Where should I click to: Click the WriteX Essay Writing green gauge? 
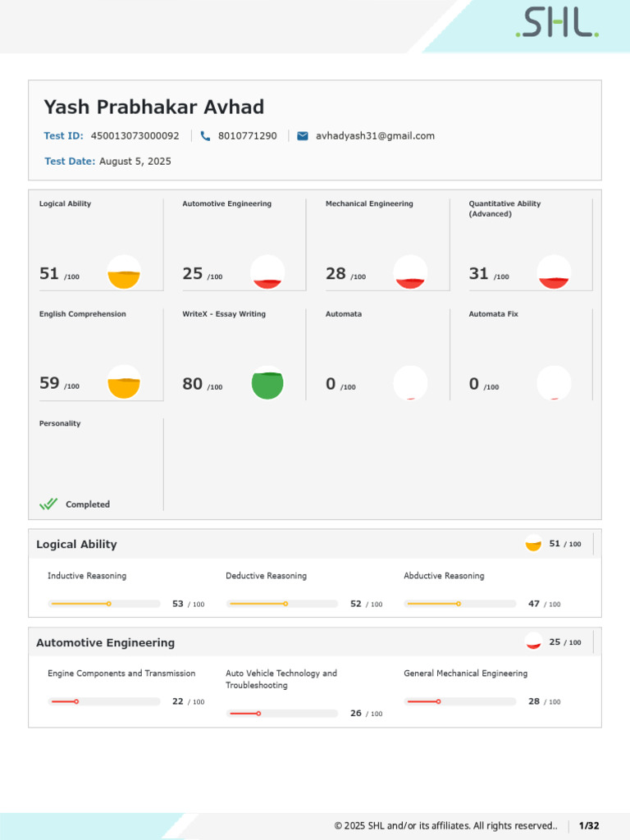[x=267, y=382]
